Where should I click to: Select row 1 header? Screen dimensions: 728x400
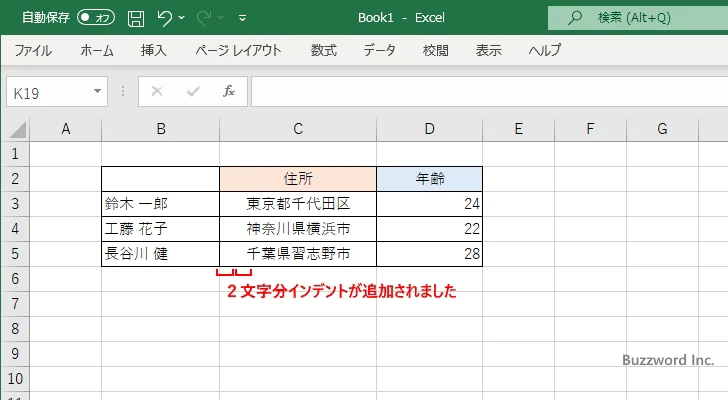pyautogui.click(x=15, y=154)
